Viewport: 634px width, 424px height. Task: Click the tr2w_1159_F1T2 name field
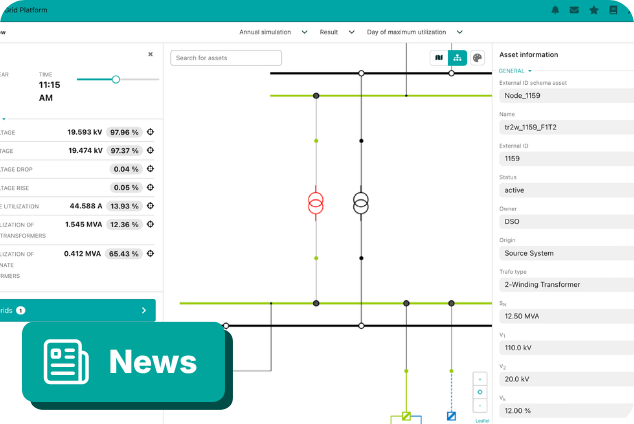click(566, 127)
